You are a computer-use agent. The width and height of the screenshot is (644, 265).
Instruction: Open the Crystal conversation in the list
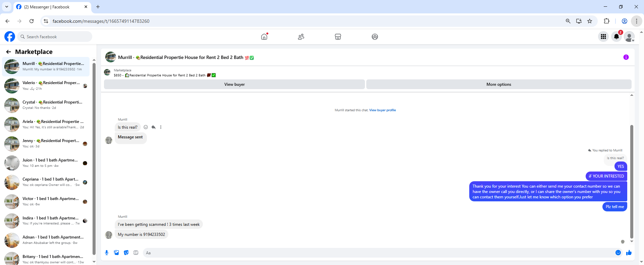pyautogui.click(x=47, y=105)
